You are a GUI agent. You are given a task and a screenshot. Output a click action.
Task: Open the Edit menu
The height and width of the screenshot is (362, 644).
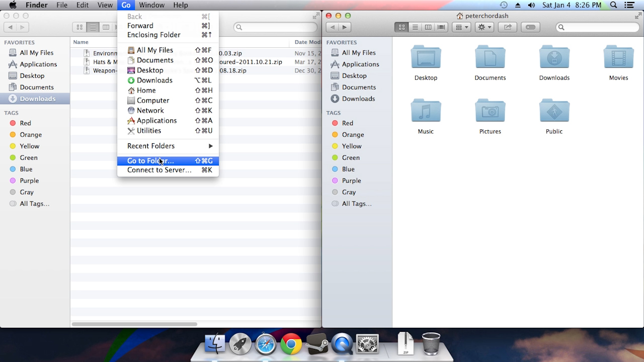83,5
